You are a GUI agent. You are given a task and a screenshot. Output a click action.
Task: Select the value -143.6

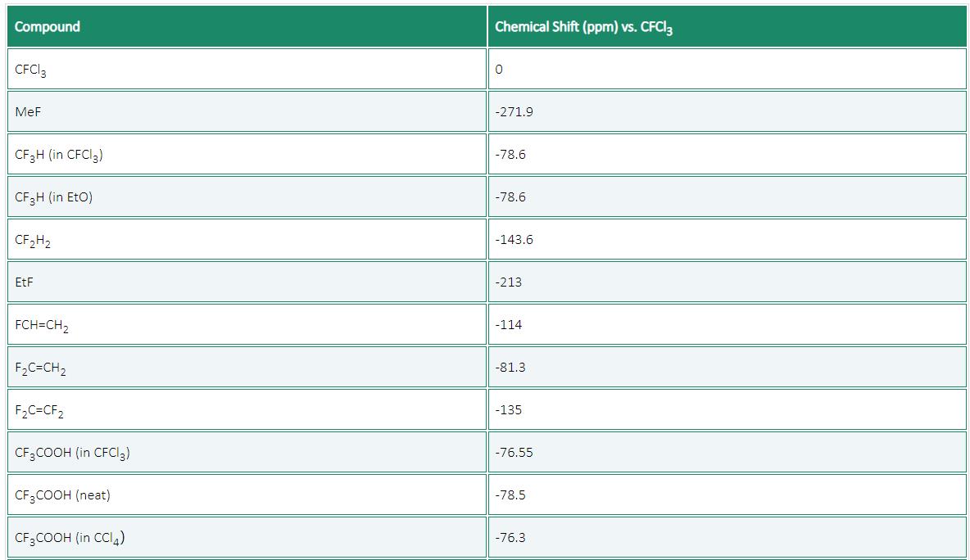(727, 239)
